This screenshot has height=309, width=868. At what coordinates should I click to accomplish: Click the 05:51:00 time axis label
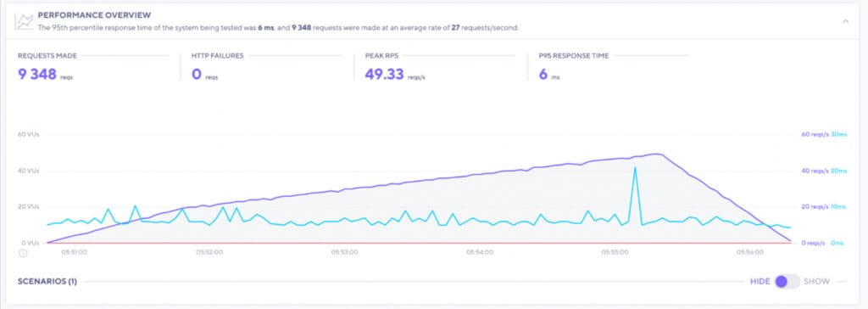(74, 252)
